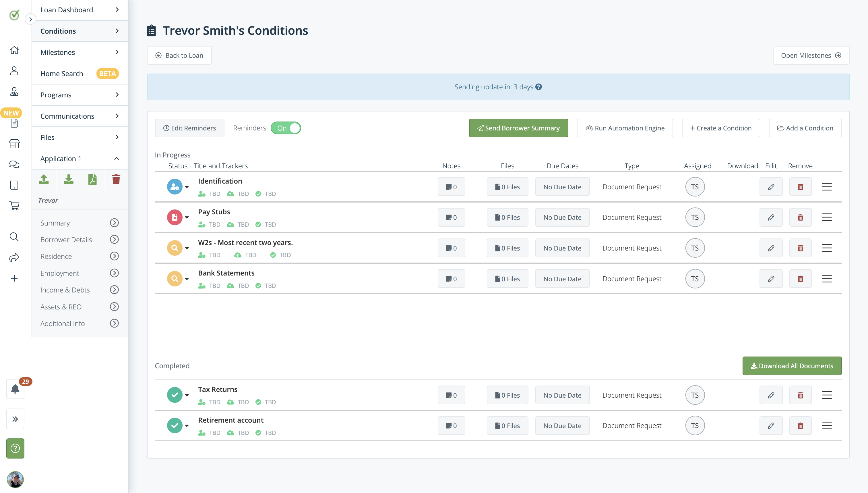Open Home Search BETA menu item

80,74
